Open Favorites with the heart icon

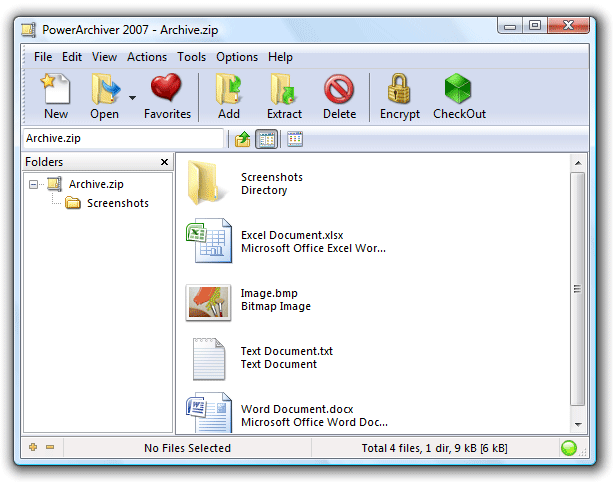coord(166,87)
